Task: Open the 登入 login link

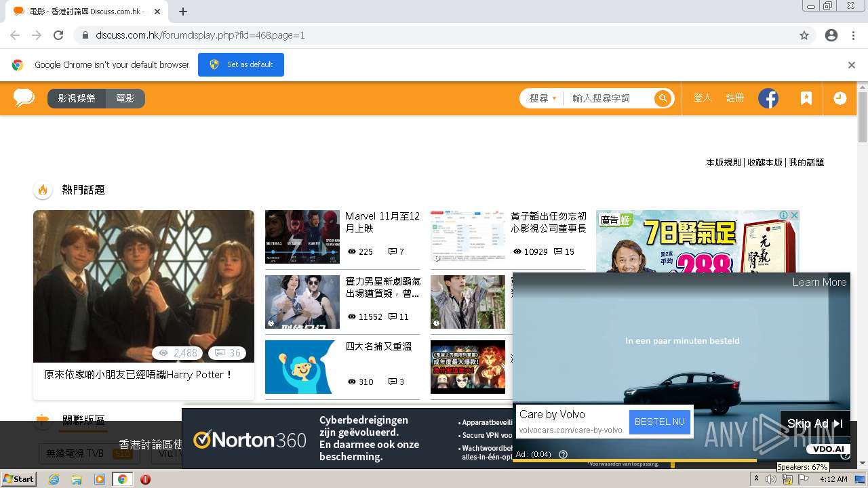Action: click(x=703, y=98)
